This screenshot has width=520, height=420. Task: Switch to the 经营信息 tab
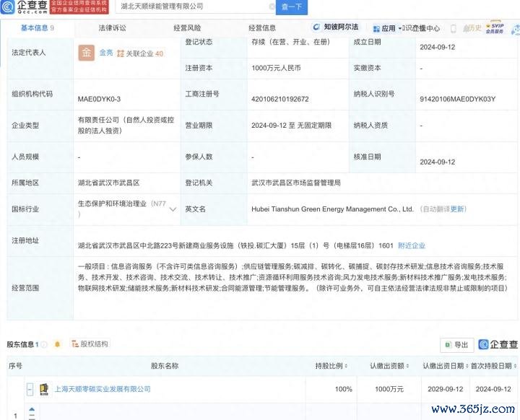262,28
